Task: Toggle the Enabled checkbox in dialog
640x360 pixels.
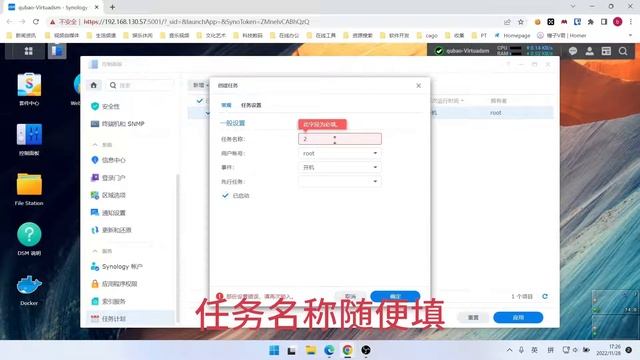Action: pyautogui.click(x=225, y=196)
